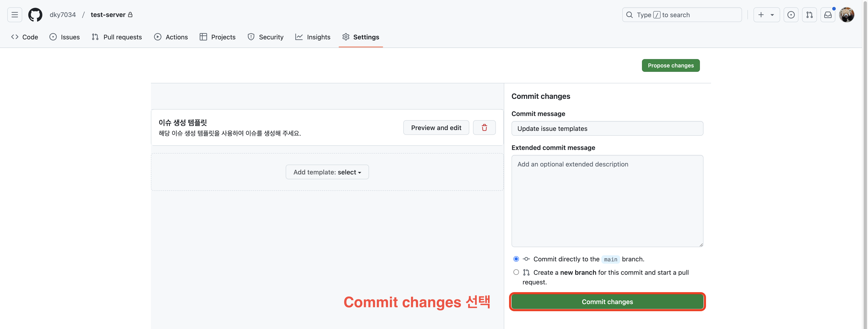The width and height of the screenshot is (868, 329).
Task: Select create a new branch option
Action: [516, 272]
